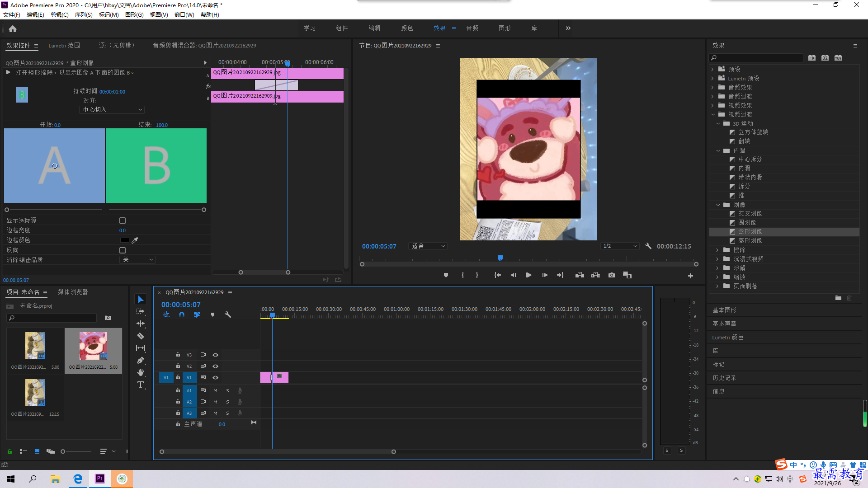
Task: Toggle Linked Selection in timeline
Action: pos(197,314)
